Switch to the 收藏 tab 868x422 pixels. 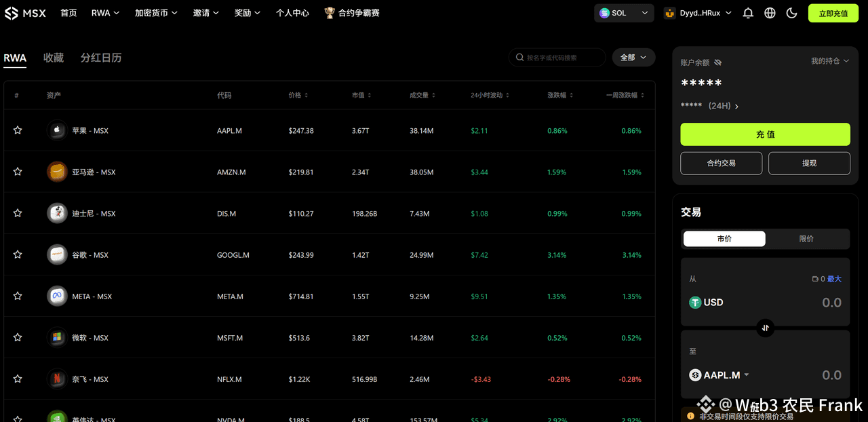click(x=54, y=58)
